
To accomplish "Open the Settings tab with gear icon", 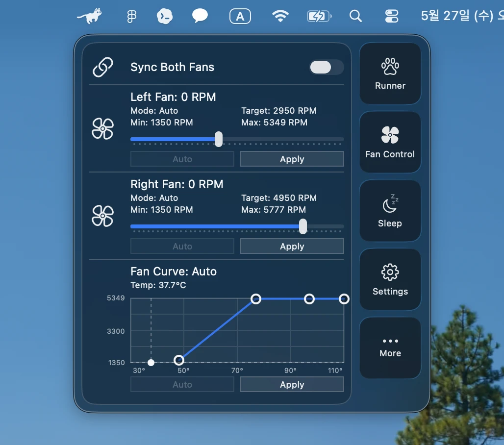I will [390, 279].
